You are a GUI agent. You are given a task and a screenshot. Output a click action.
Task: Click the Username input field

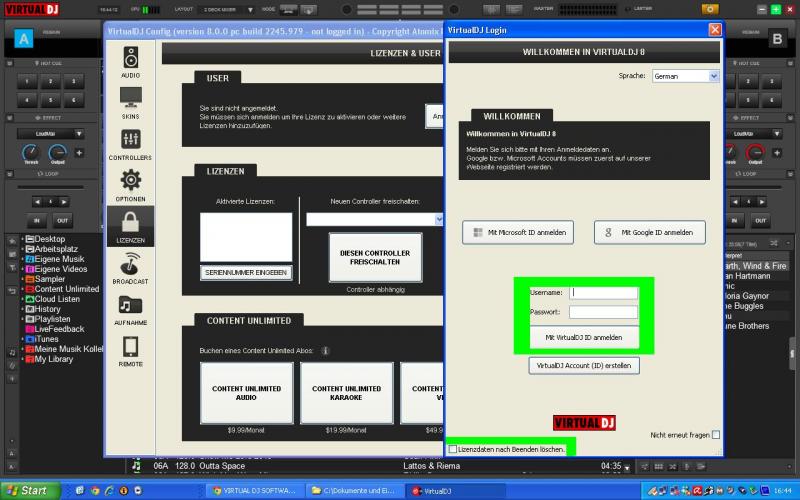[603, 293]
